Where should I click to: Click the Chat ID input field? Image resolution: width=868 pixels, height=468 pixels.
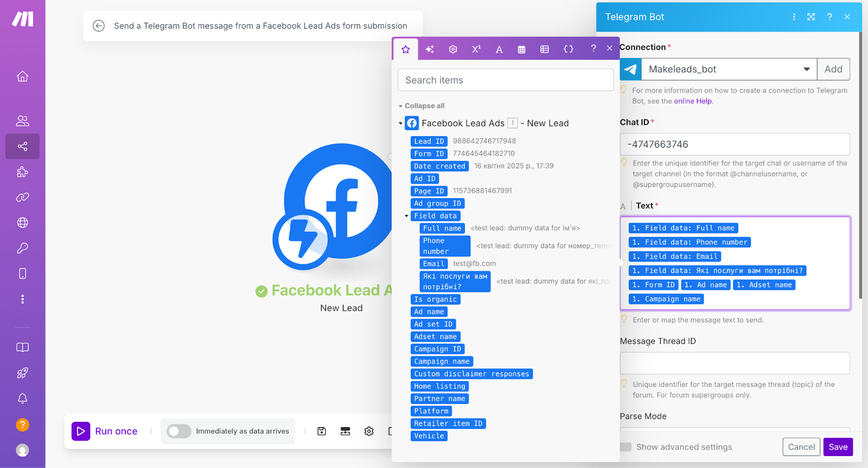coord(735,144)
